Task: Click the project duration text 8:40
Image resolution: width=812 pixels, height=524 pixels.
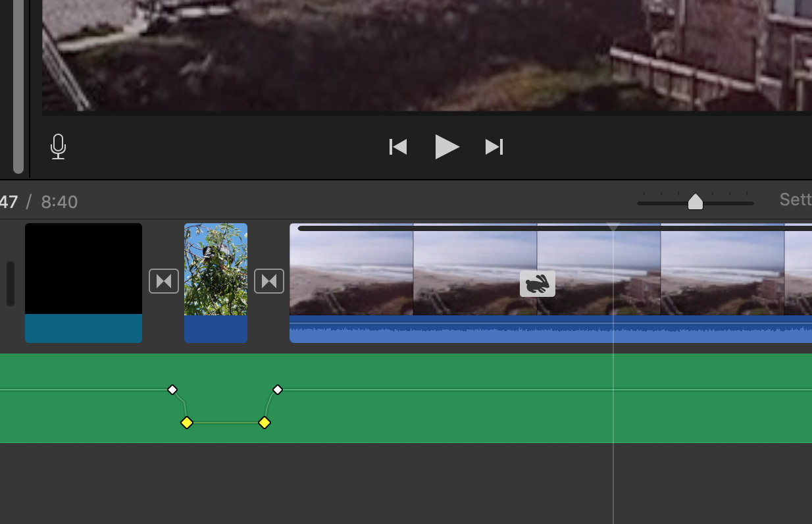Action: [59, 202]
